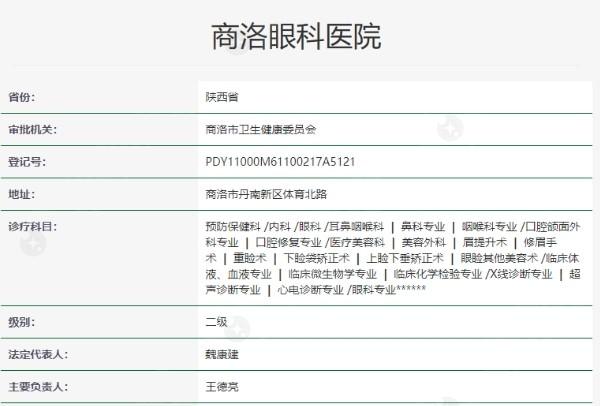Click 眼睑其他美容术 in the department list

pos(499,258)
